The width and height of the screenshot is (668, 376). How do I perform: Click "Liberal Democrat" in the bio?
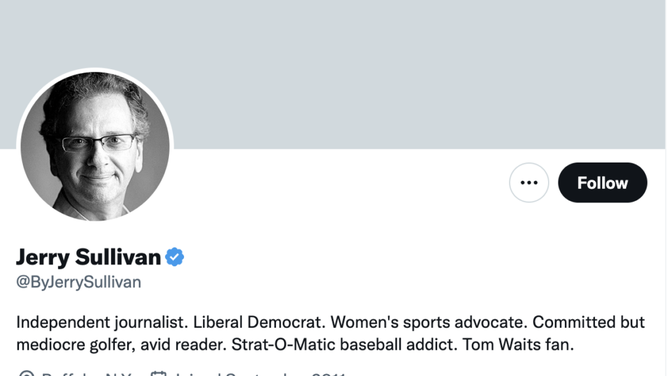pos(259,322)
